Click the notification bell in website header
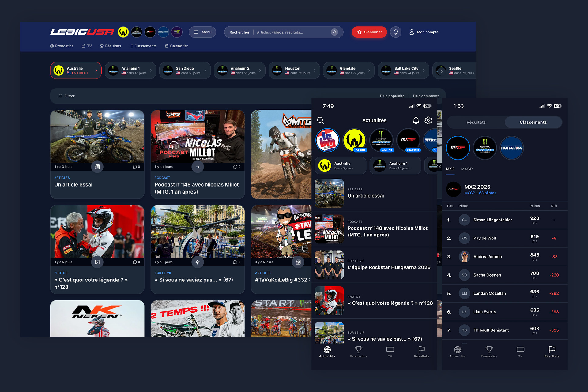This screenshot has width=588, height=392. [x=396, y=32]
